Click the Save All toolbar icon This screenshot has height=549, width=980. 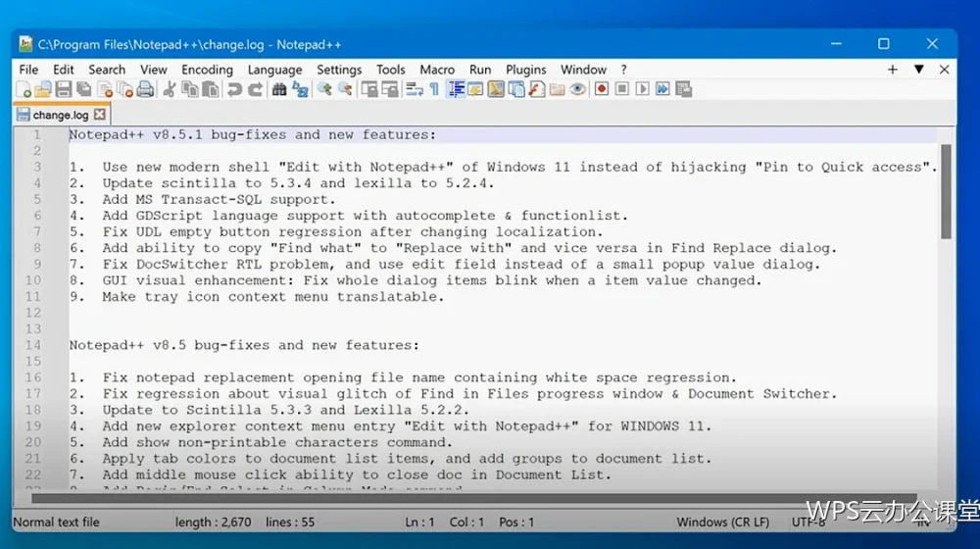click(83, 89)
